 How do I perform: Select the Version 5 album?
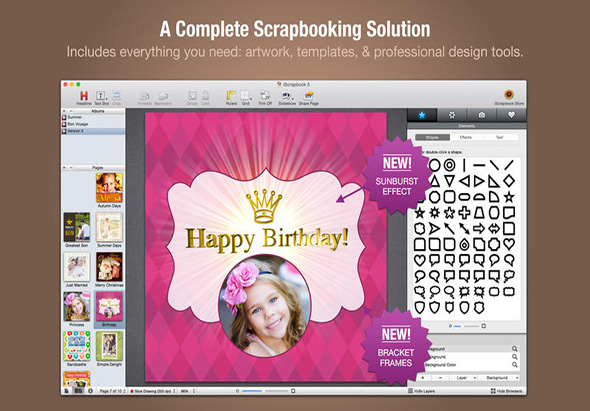click(93, 131)
